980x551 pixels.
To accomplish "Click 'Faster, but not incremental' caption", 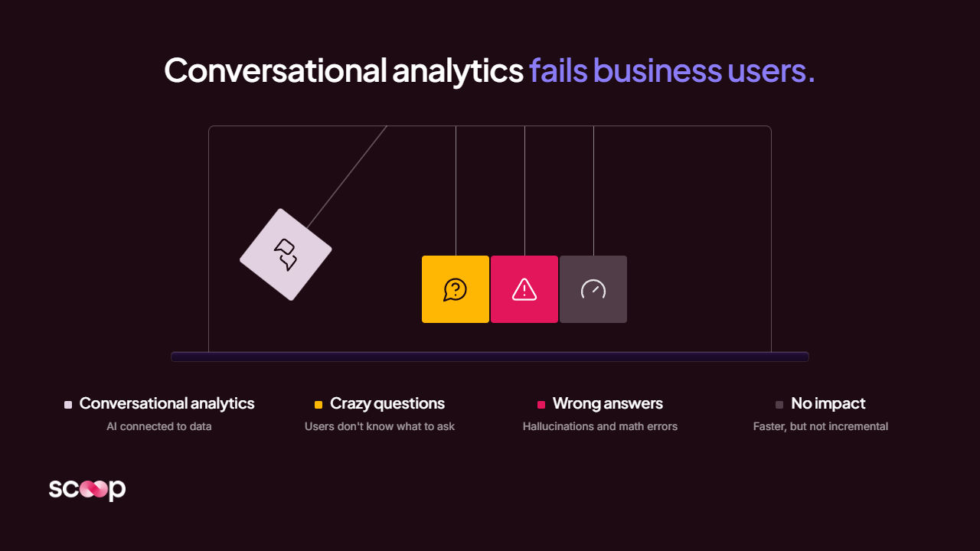I will tap(821, 426).
